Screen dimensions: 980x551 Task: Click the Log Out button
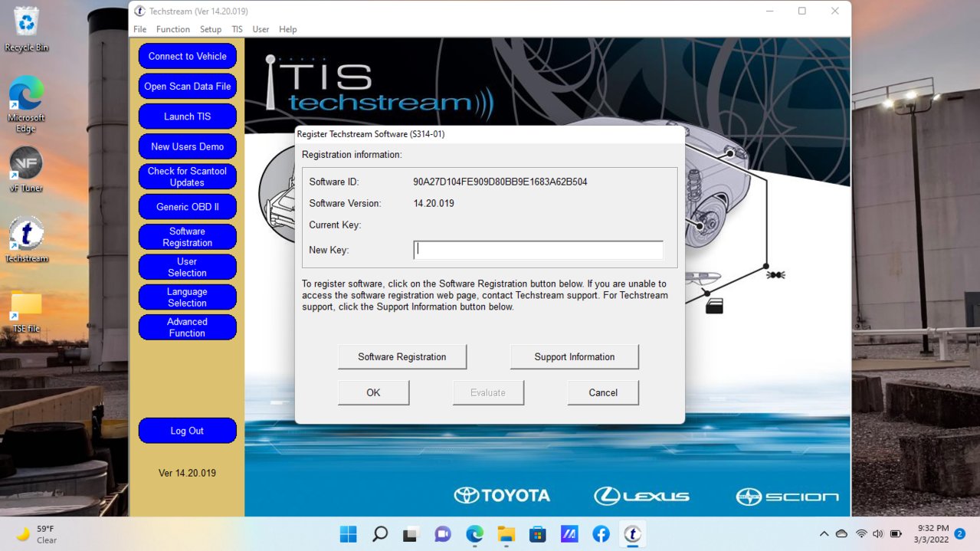[188, 431]
